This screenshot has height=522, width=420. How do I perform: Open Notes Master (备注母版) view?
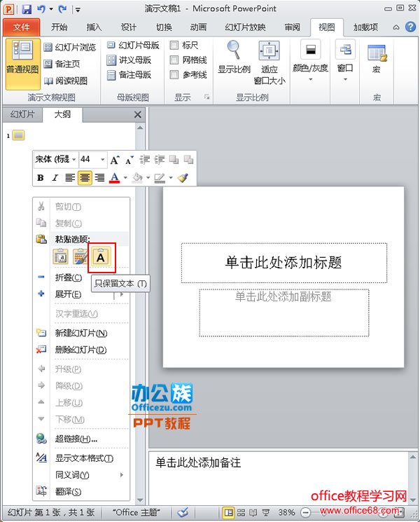[129, 75]
